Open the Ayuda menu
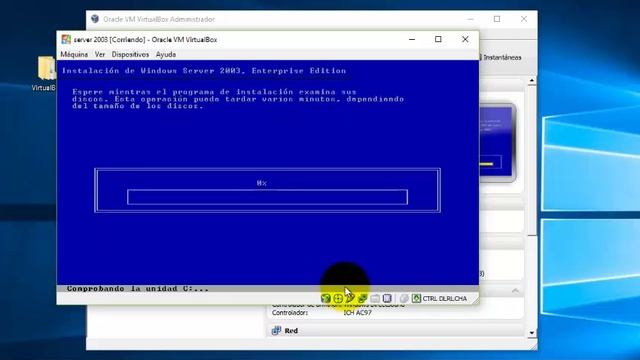 (166, 54)
